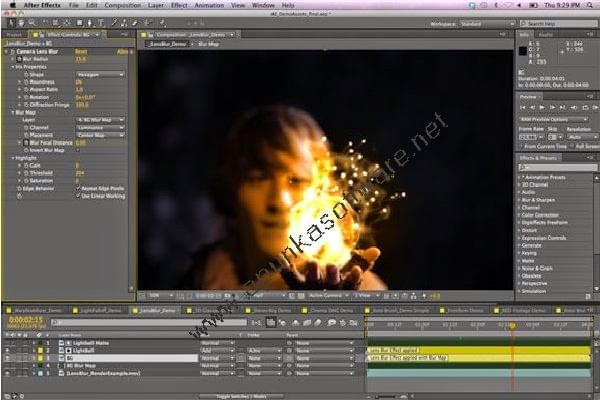Click About link for Camera Lens Blur
Screen dimensions: 600x400
pos(122,52)
